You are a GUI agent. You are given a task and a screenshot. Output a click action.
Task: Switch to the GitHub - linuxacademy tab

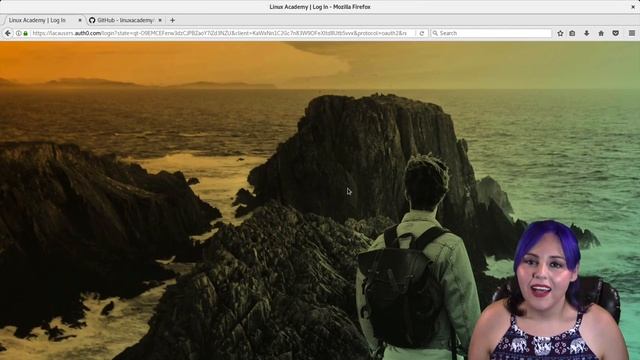pyautogui.click(x=126, y=20)
